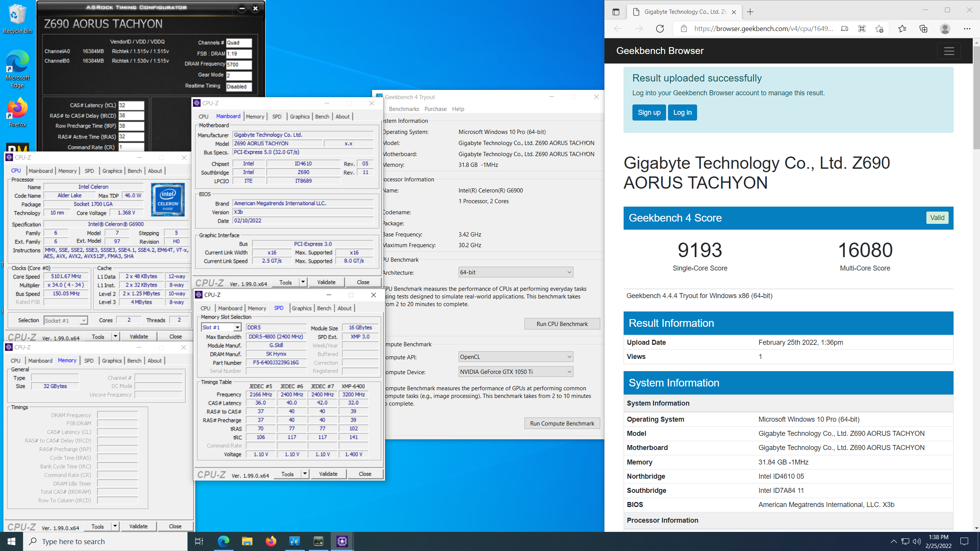980x551 pixels.
Task: Open Recycle Bin desktop icon
Action: coord(17,18)
